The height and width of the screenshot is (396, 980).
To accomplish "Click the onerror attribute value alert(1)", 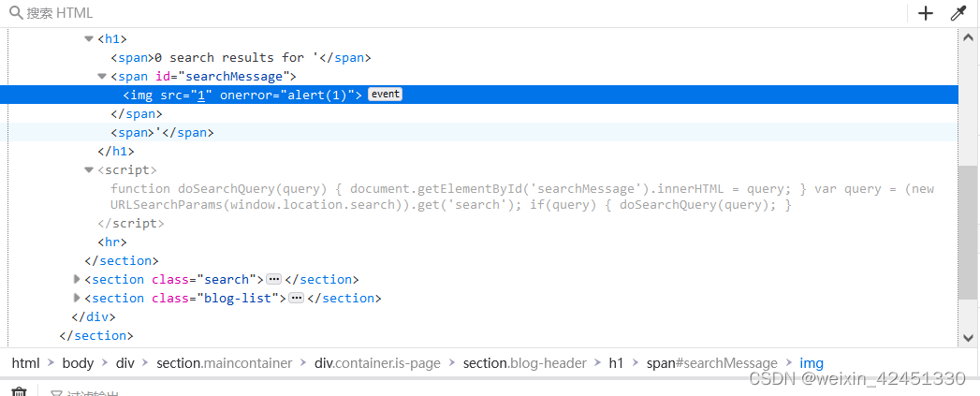I will click(x=317, y=95).
